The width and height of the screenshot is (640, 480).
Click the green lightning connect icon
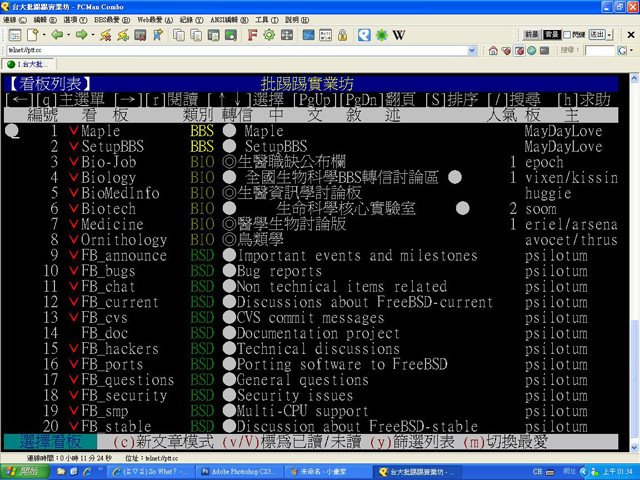122,36
